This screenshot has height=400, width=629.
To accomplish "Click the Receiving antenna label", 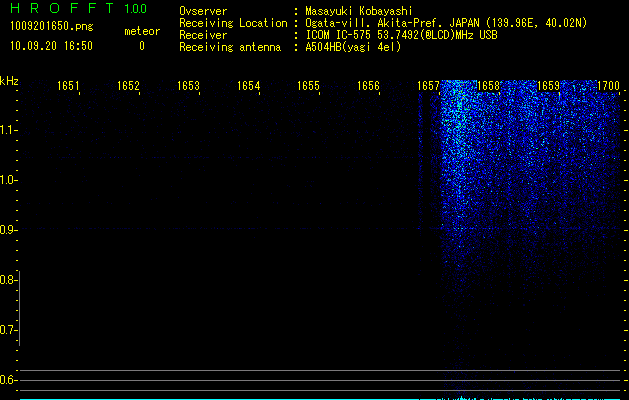I will tap(230, 47).
